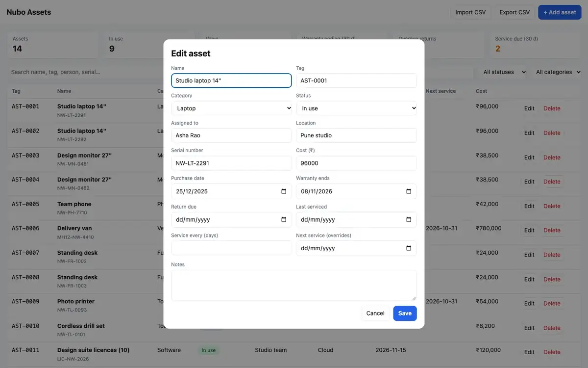588x368 pixels.
Task: Delete the AST-0001 row
Action: click(552, 108)
